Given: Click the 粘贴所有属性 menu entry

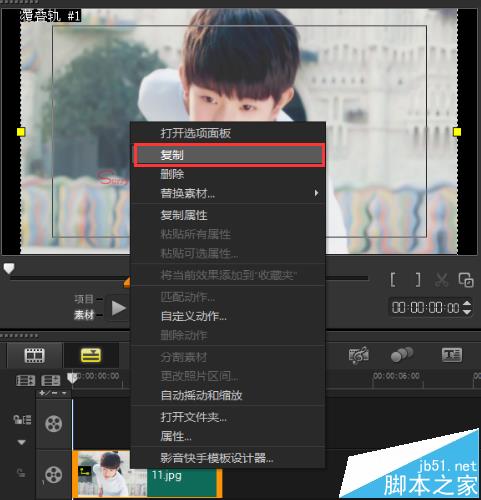Looking at the screenshot, I should pyautogui.click(x=196, y=234).
